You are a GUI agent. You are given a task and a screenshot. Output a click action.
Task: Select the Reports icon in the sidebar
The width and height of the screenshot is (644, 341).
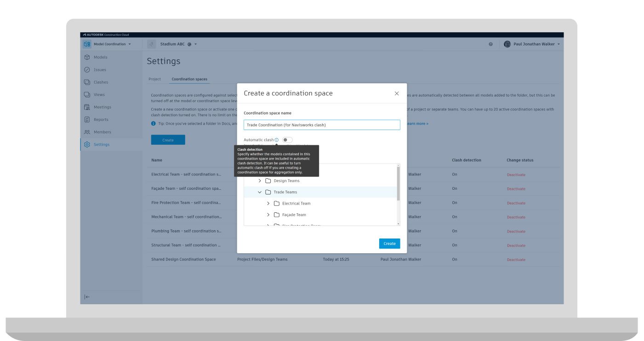click(x=87, y=119)
